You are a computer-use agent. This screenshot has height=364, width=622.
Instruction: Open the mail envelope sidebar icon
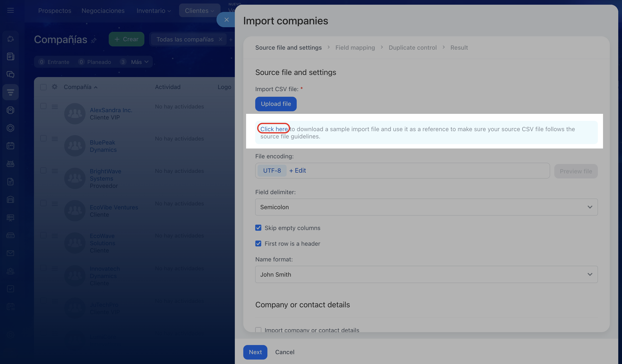(x=10, y=253)
